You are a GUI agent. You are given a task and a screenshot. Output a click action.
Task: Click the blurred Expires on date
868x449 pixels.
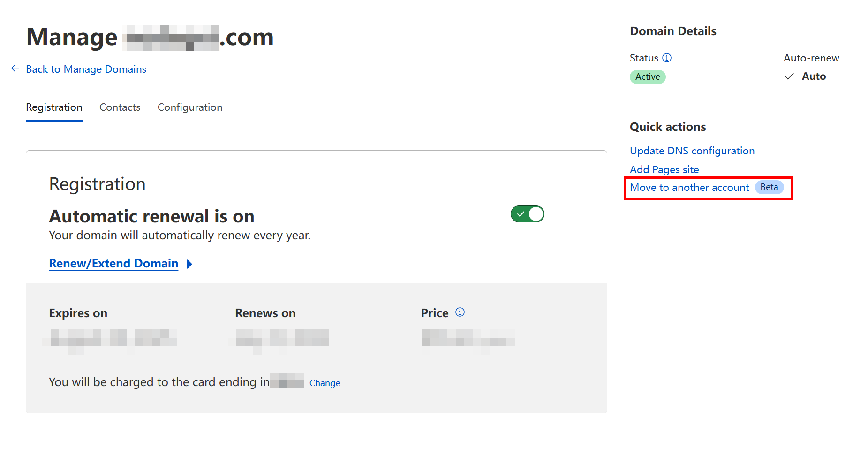pos(113,338)
